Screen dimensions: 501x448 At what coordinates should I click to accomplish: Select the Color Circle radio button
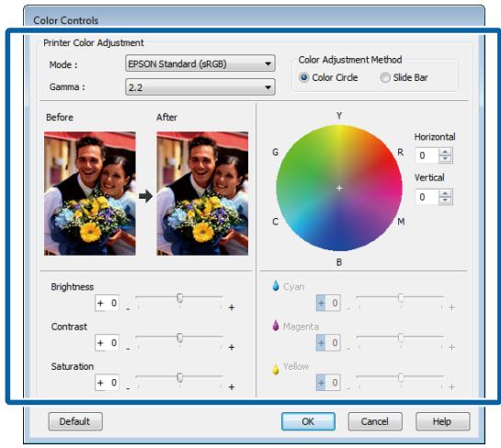tap(303, 77)
